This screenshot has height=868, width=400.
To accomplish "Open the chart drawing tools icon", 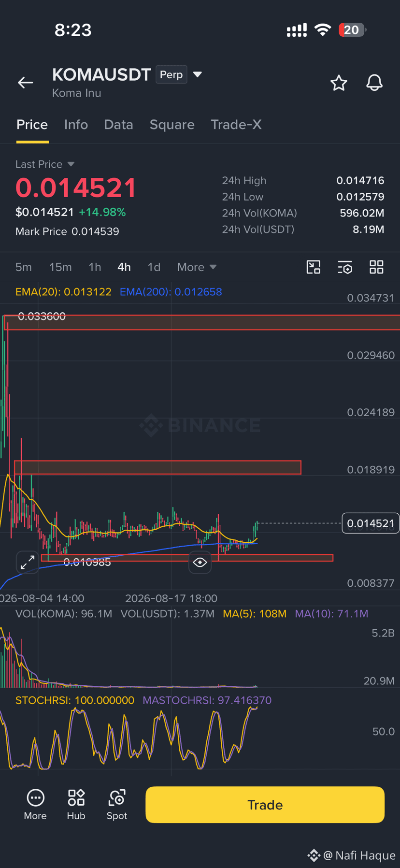I will pos(314,267).
